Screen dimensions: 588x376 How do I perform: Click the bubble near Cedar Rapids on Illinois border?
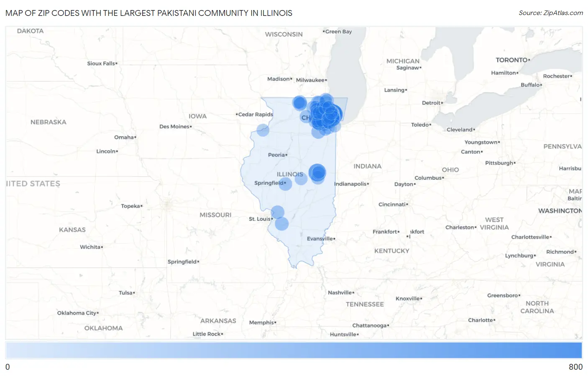(x=263, y=130)
